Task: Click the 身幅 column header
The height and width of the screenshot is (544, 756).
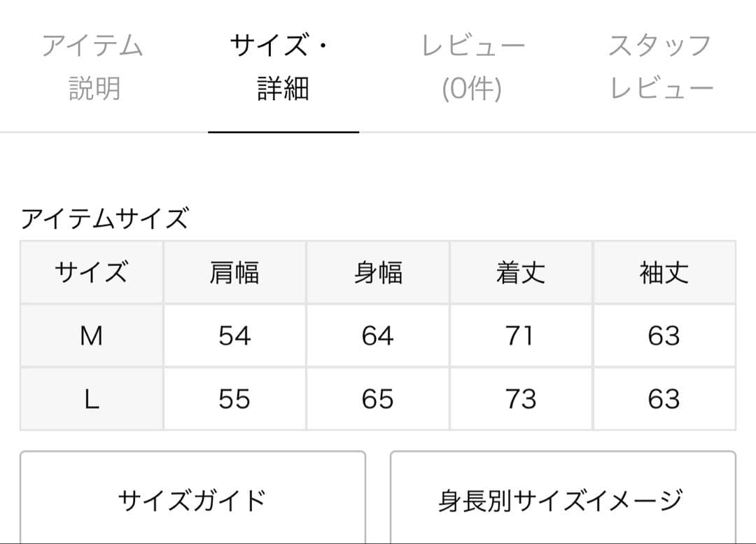Action: click(x=378, y=272)
